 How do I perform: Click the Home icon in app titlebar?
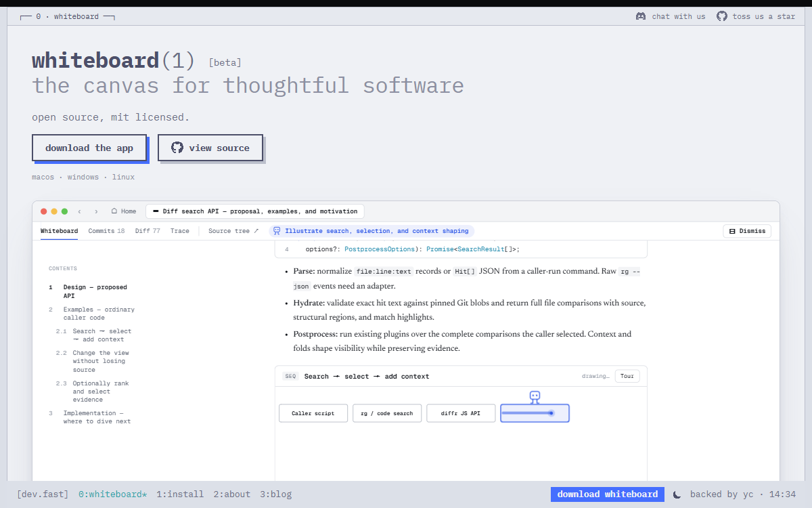pos(114,211)
